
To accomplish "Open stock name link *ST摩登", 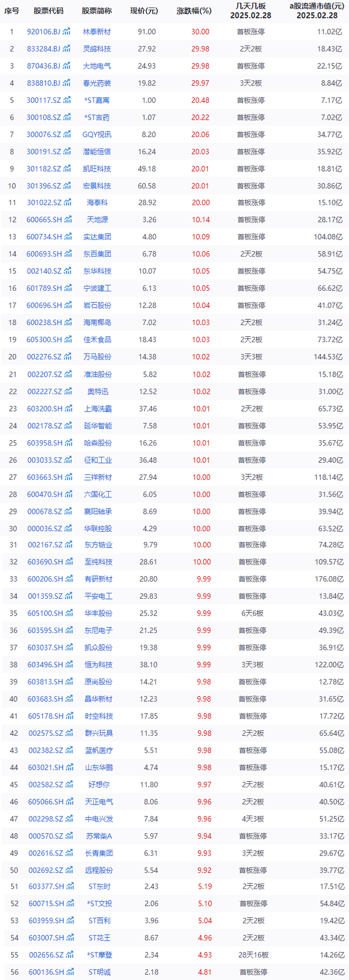I will click(x=99, y=955).
